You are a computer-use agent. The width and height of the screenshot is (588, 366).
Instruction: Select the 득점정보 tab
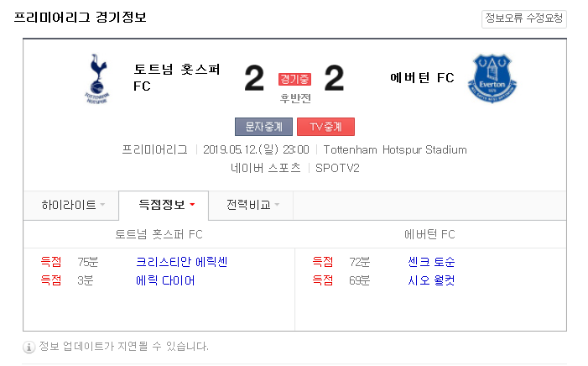point(164,205)
